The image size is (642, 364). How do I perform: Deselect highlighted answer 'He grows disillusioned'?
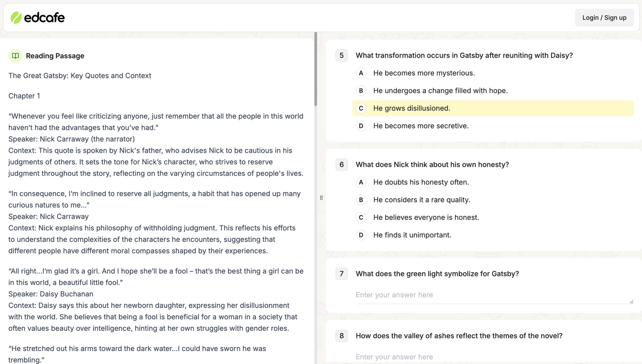412,108
